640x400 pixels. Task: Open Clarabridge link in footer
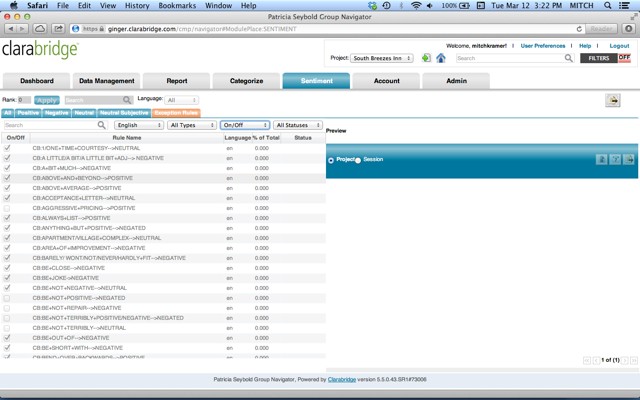(x=342, y=379)
